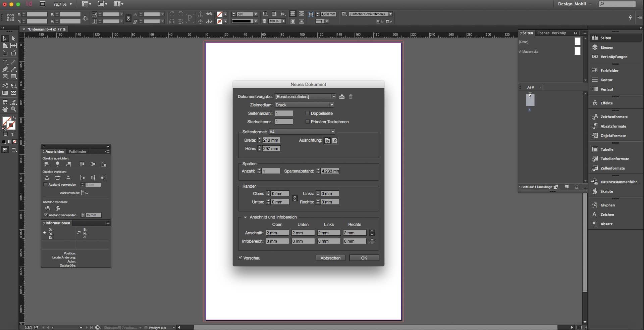644x330 pixels.
Task: Open the Seitenformat A4 dropdown
Action: click(x=302, y=132)
